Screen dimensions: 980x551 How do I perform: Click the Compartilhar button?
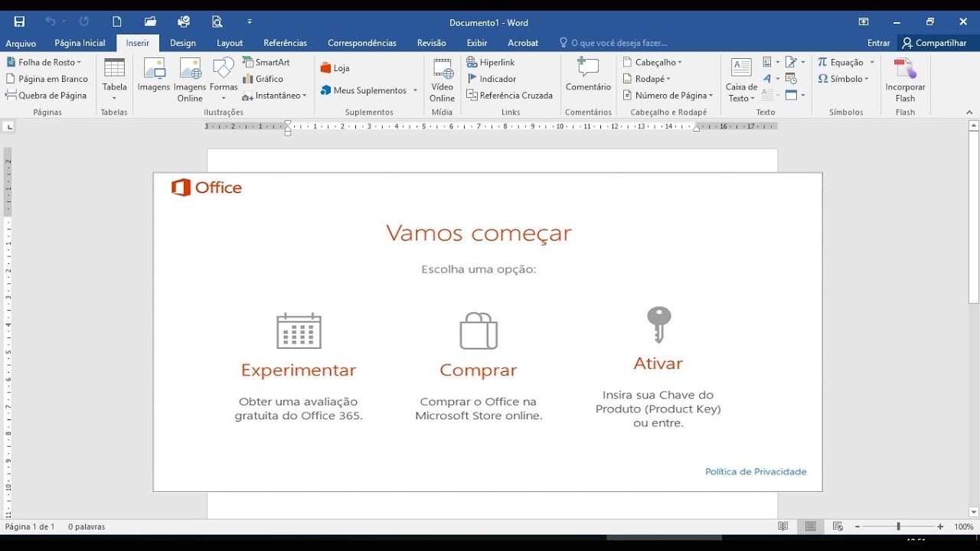[934, 43]
